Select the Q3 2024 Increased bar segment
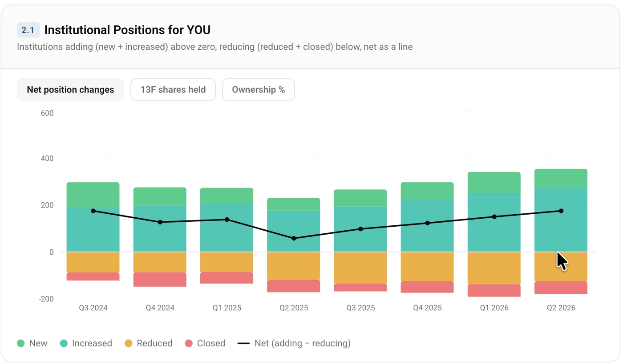623x364 pixels. (93, 230)
